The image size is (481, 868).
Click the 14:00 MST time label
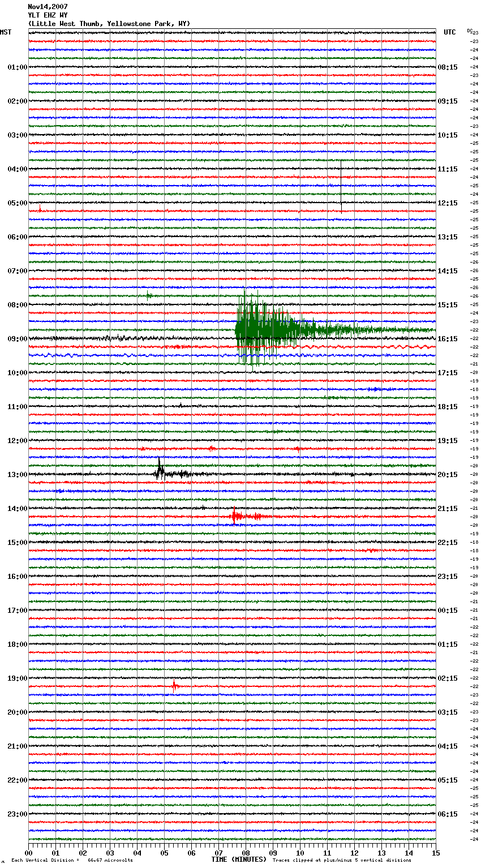tap(18, 509)
